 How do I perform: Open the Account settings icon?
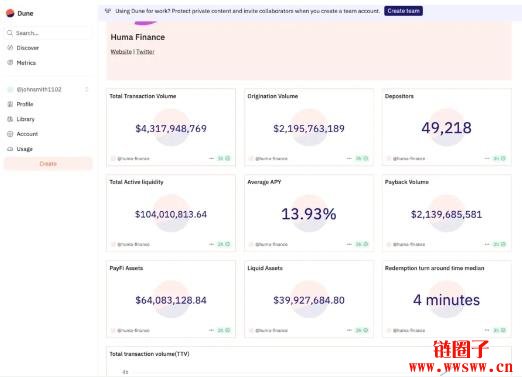pos(10,134)
